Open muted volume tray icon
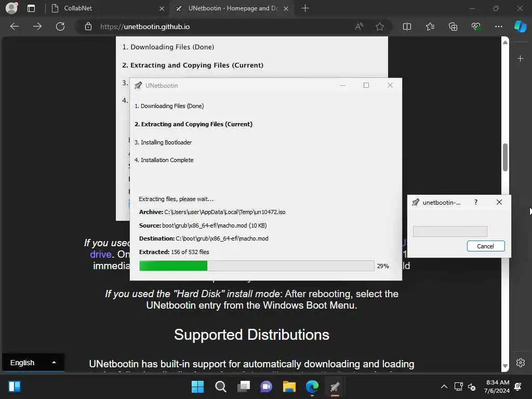Screen dimensions: 532x399 (472, 387)
